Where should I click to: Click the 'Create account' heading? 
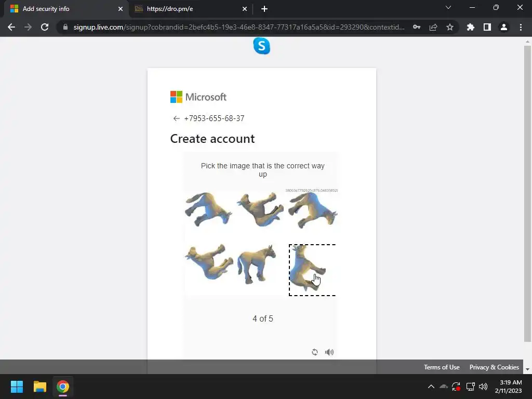point(212,139)
